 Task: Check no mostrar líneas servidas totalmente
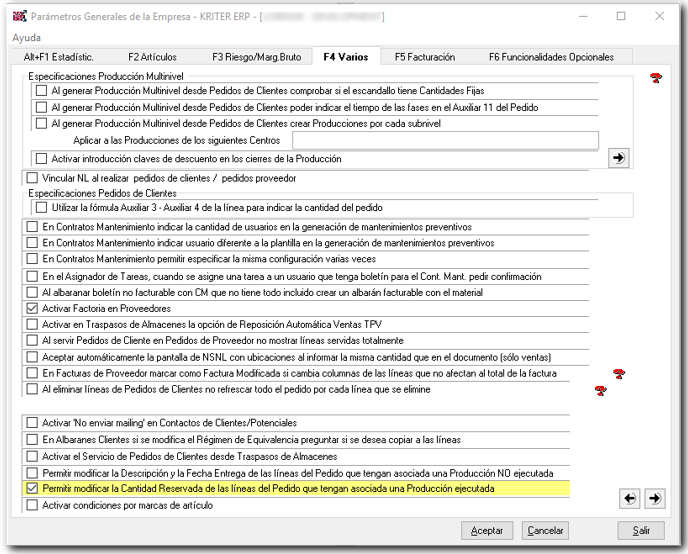coord(32,340)
